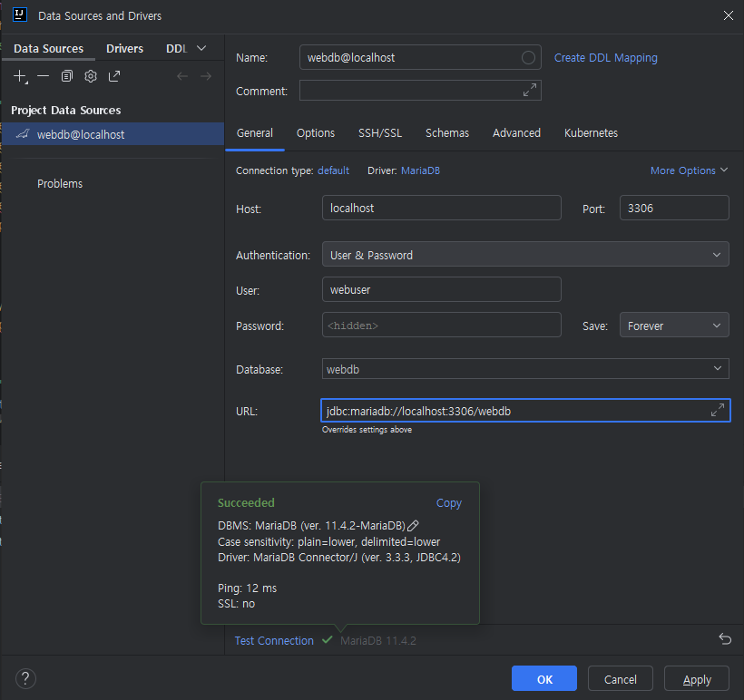Viewport: 744px width, 700px height.
Task: Click the 'Driver: MariaDB Connector/J' line
Action: pos(339,558)
